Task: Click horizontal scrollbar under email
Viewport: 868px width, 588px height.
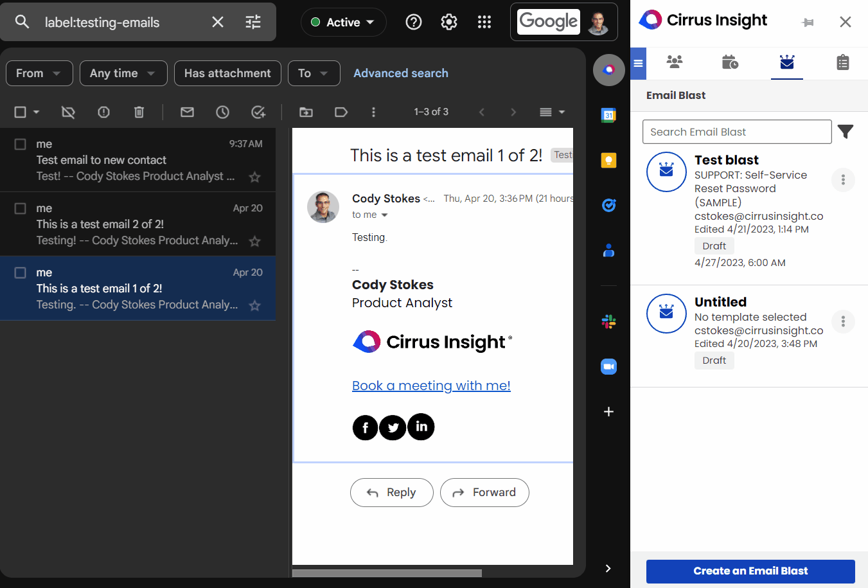Action: coord(387,573)
